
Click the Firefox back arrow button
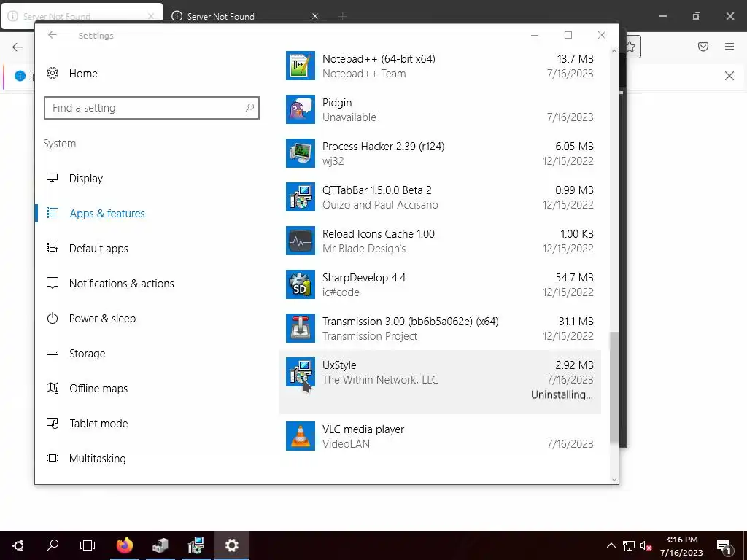[x=18, y=47]
